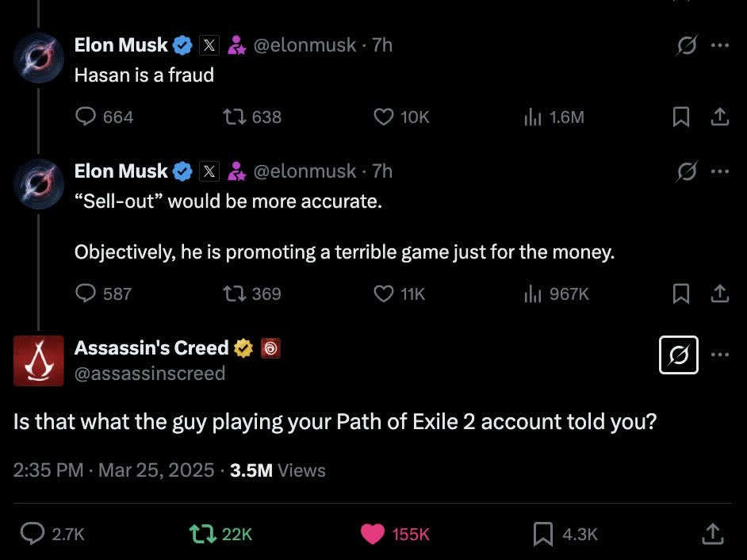The image size is (747, 560).
Task: Repost the tweet with 369 reposts
Action: click(x=233, y=294)
